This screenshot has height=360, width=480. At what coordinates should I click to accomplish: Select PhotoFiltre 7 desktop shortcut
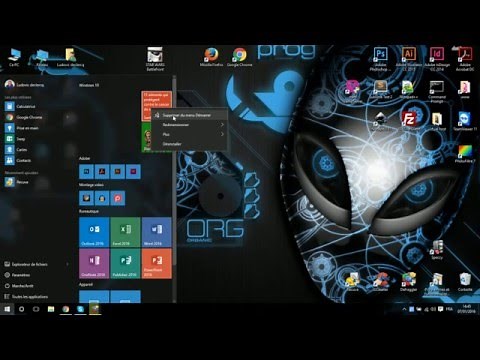coord(465,154)
